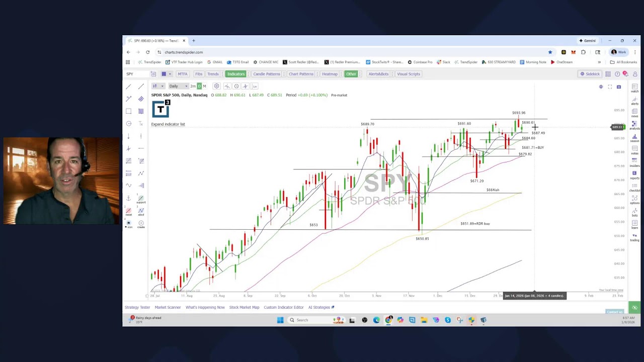
Task: Select the text annotation tool
Action: (141, 124)
